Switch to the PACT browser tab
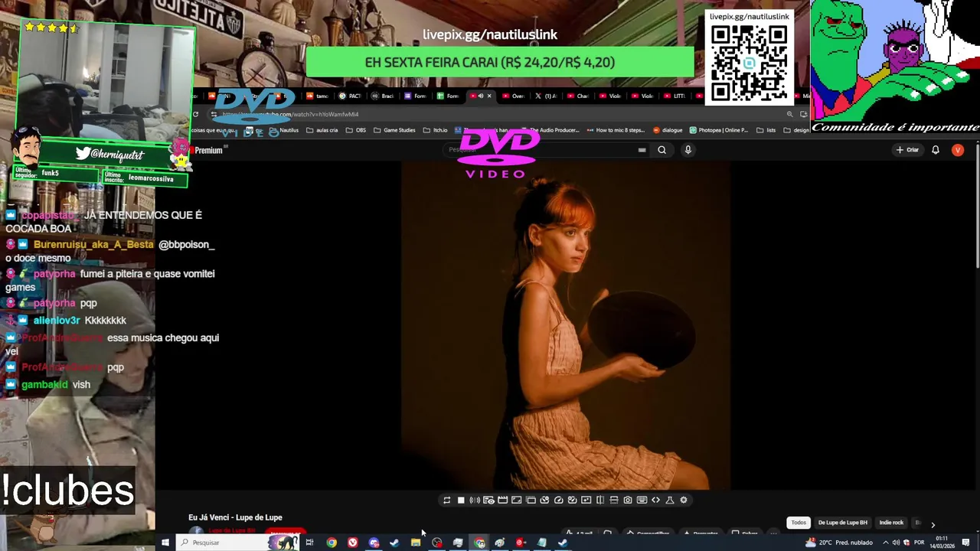This screenshot has width=980, height=551. tap(351, 96)
